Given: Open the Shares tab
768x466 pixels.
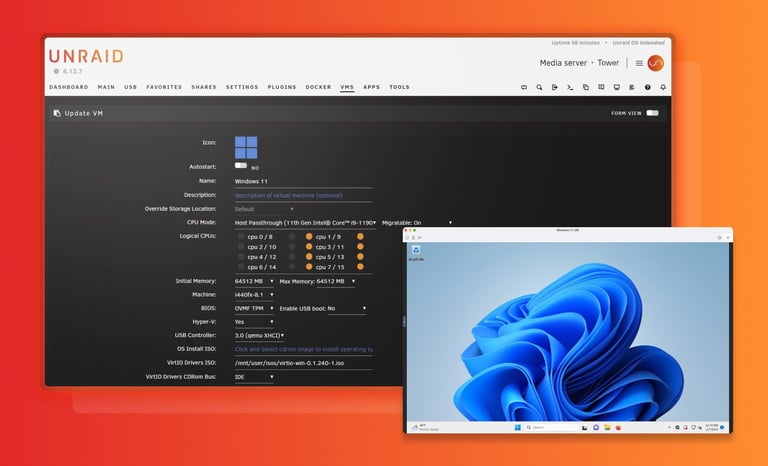Looking at the screenshot, I should tap(204, 87).
